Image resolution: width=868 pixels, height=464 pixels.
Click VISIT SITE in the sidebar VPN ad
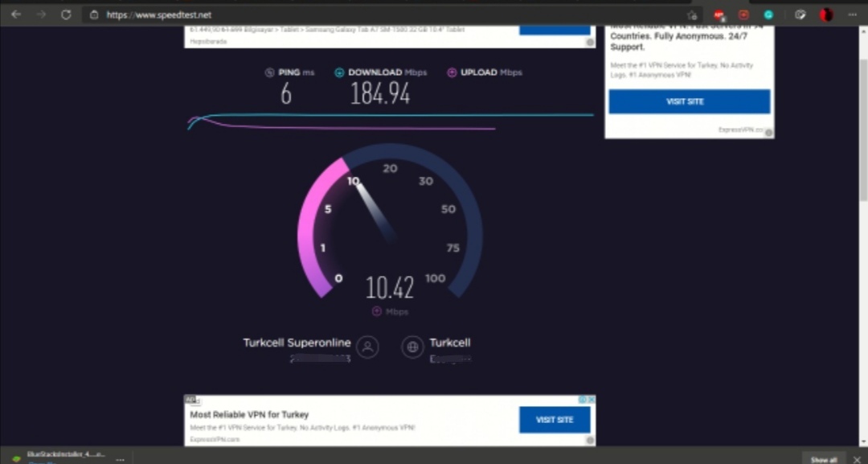[x=690, y=102]
